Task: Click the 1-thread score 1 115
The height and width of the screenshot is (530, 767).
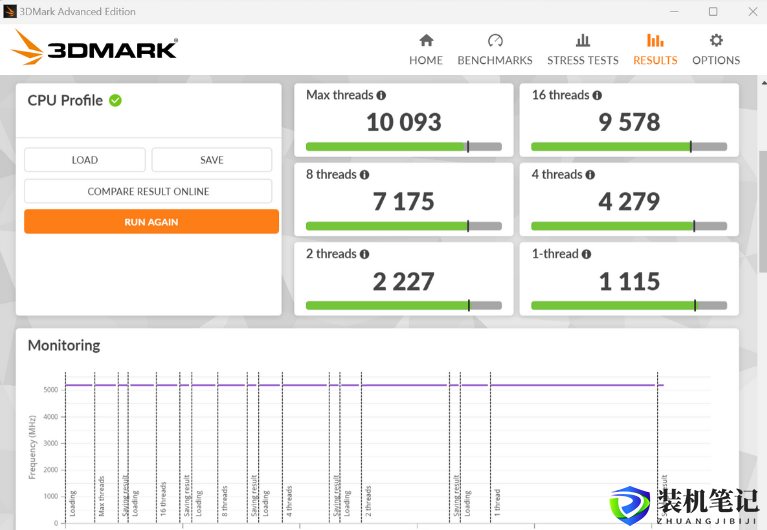Action: click(x=630, y=281)
